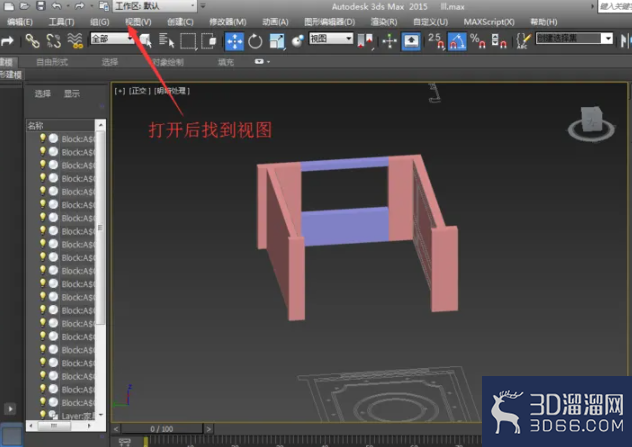Open the 帮助(H) menu
This screenshot has height=447, width=632.
point(544,22)
